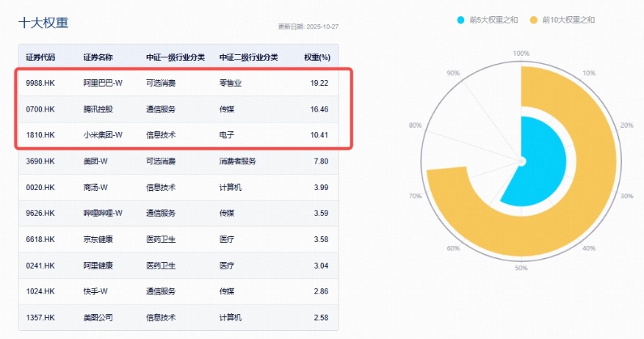Image resolution: width=644 pixels, height=339 pixels.
Task: Click the 3690.HK security code
Action: [x=40, y=161]
